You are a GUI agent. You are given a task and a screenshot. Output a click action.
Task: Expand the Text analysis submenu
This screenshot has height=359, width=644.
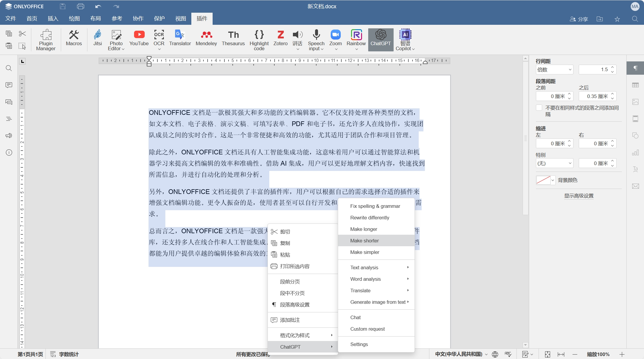[x=376, y=267]
